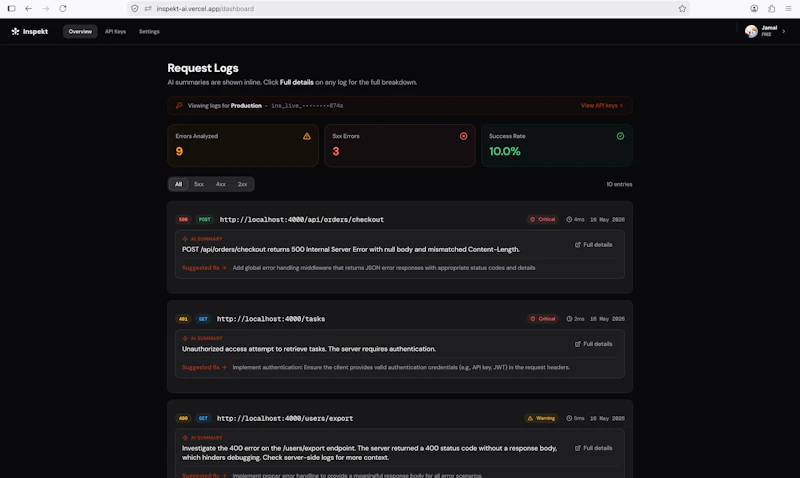Viewport: 800px width, 478px height.
Task: Click the POST method badge
Action: (205, 219)
